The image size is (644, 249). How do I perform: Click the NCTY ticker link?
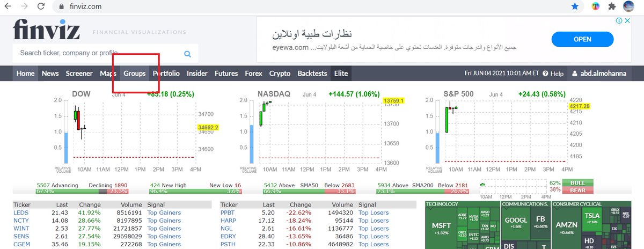(21, 221)
